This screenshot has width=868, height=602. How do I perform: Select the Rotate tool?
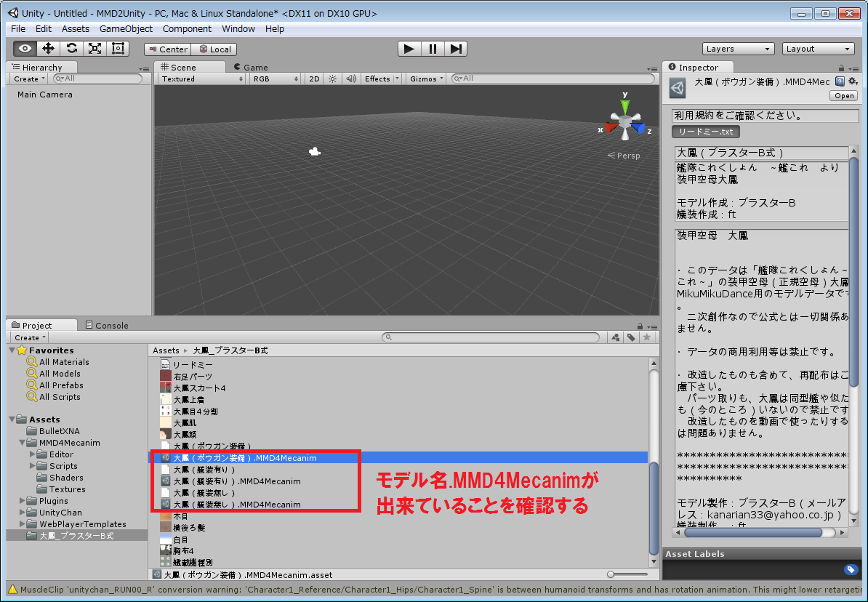tap(71, 49)
